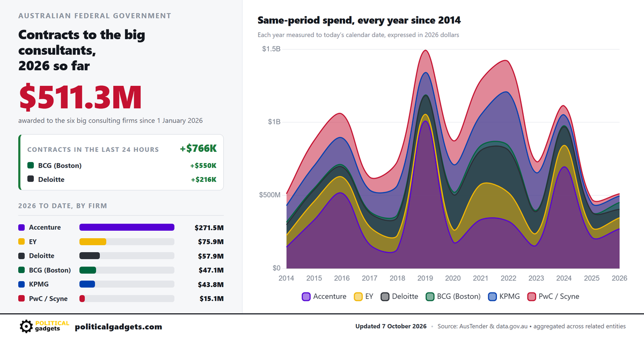Hide the KPMG legend series
The height and width of the screenshot is (338, 644).
point(504,296)
